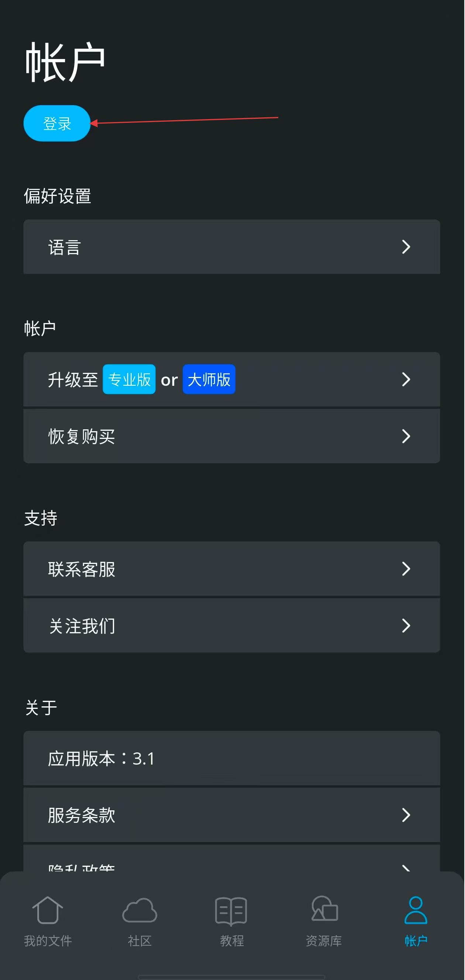Open the 资源库 shapes icon
The image size is (465, 980).
(x=324, y=910)
